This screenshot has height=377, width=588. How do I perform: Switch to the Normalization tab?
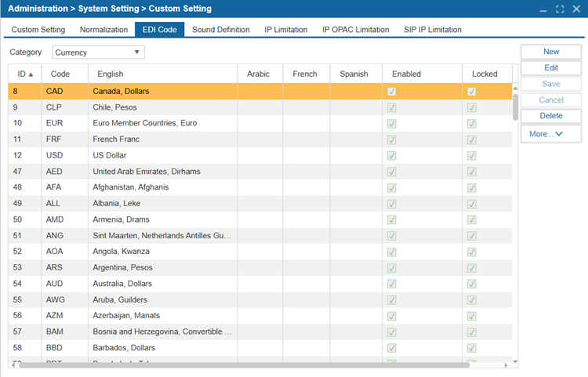point(103,30)
